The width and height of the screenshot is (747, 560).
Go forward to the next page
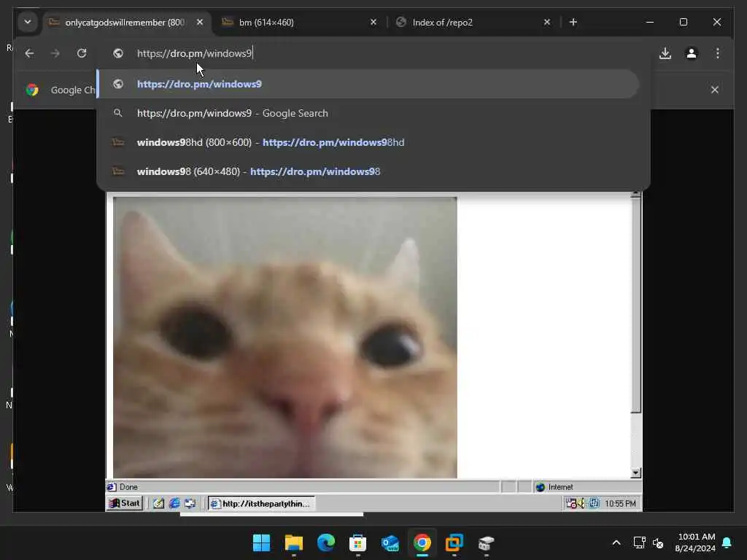pyautogui.click(x=55, y=53)
